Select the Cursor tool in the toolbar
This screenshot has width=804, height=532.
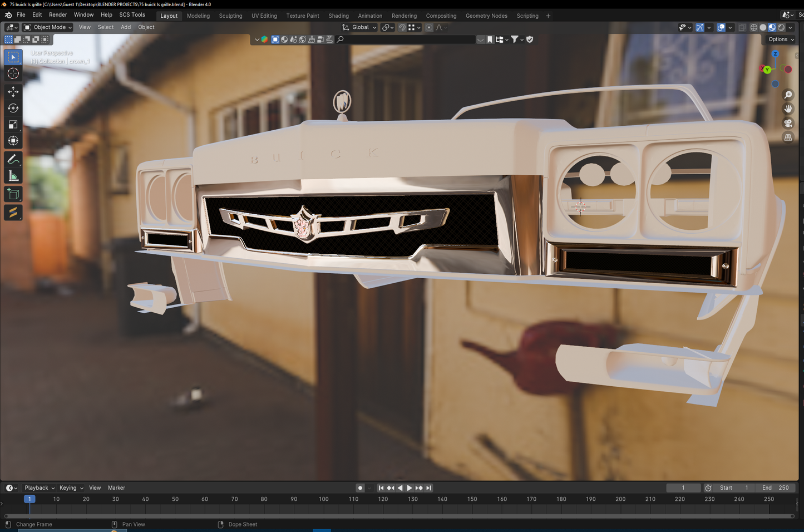coord(13,73)
